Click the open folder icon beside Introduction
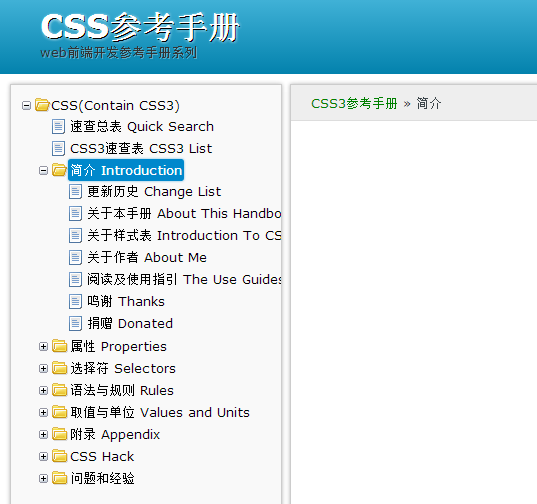Viewport: 537px width, 504px height. coord(59,170)
